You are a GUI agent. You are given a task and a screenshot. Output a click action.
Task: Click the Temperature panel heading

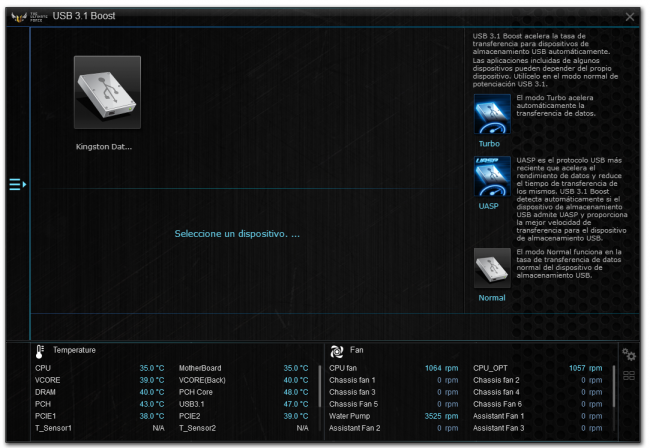point(74,350)
